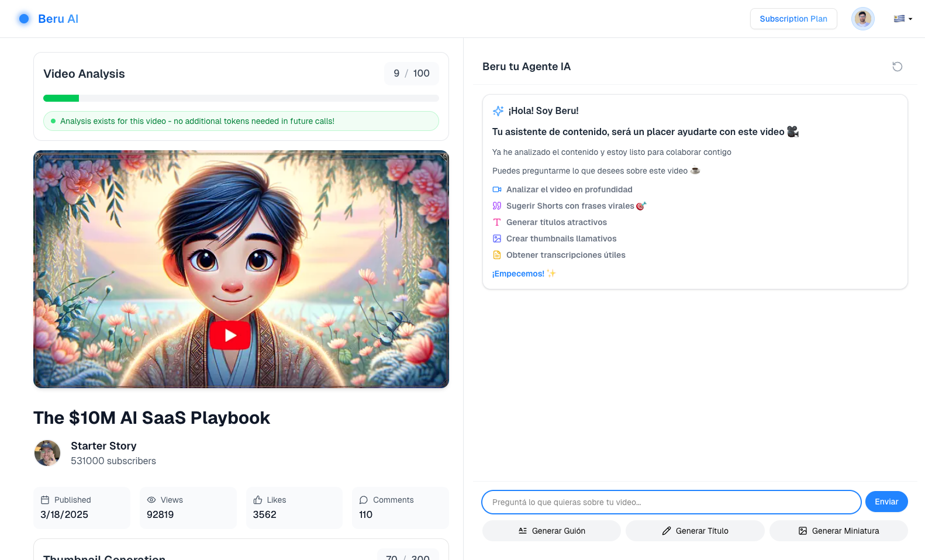Click the quote icon beside Sugerir Shorts
The image size is (925, 560).
pos(497,206)
